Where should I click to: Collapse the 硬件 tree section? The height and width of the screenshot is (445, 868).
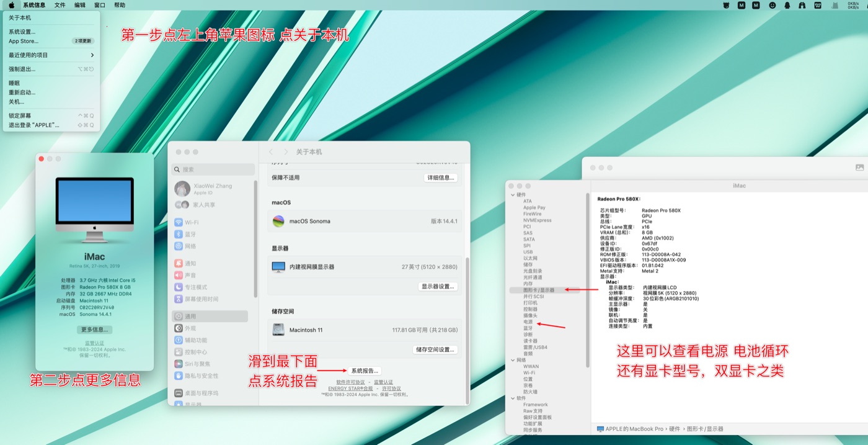[512, 195]
